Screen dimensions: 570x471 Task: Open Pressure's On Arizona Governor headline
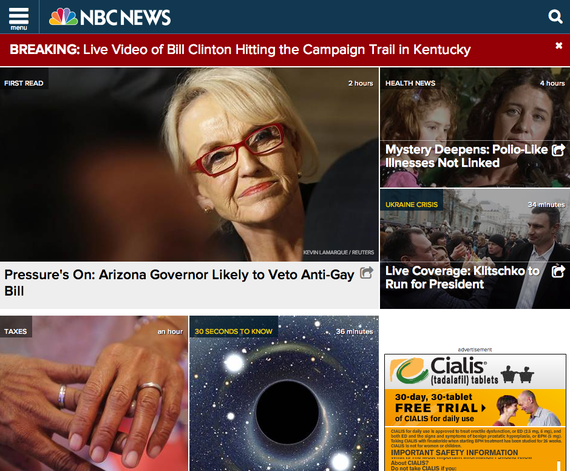(179, 283)
